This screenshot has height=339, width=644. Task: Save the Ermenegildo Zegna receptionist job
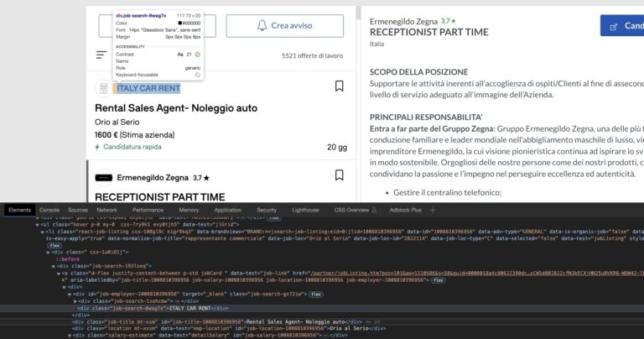coord(339,177)
